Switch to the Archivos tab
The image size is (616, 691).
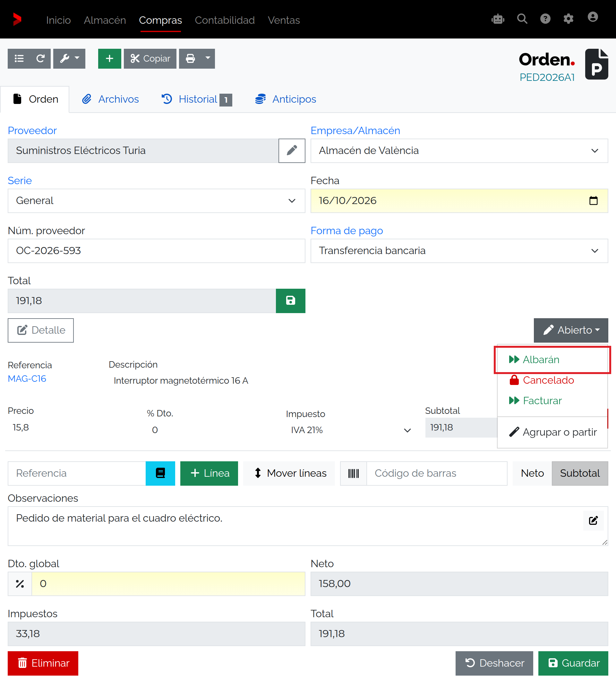pos(111,99)
